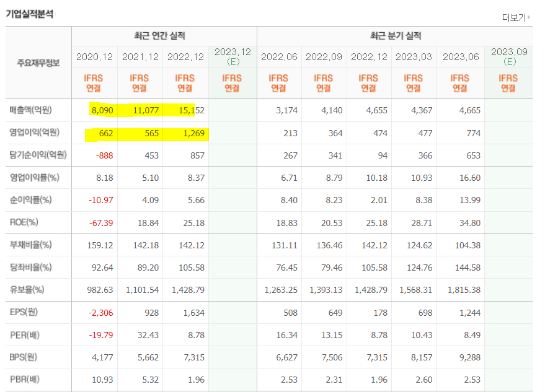Screen dimensions: 545x392
Task: Select the 주요재무정보 header cell
Action: pyautogui.click(x=38, y=63)
